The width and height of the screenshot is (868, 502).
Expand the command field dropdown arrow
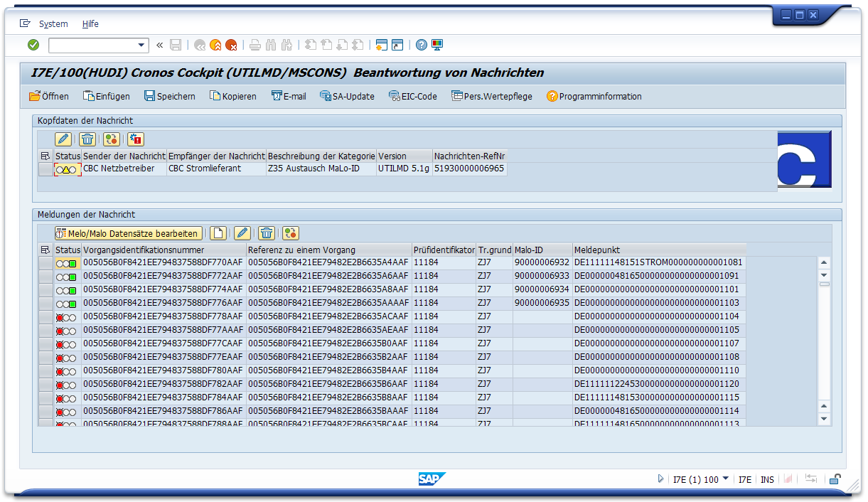[141, 45]
